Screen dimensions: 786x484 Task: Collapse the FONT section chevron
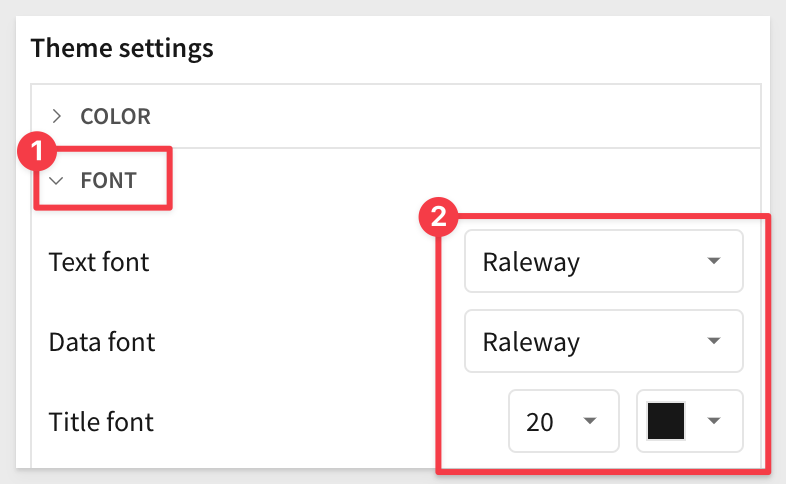[57, 180]
